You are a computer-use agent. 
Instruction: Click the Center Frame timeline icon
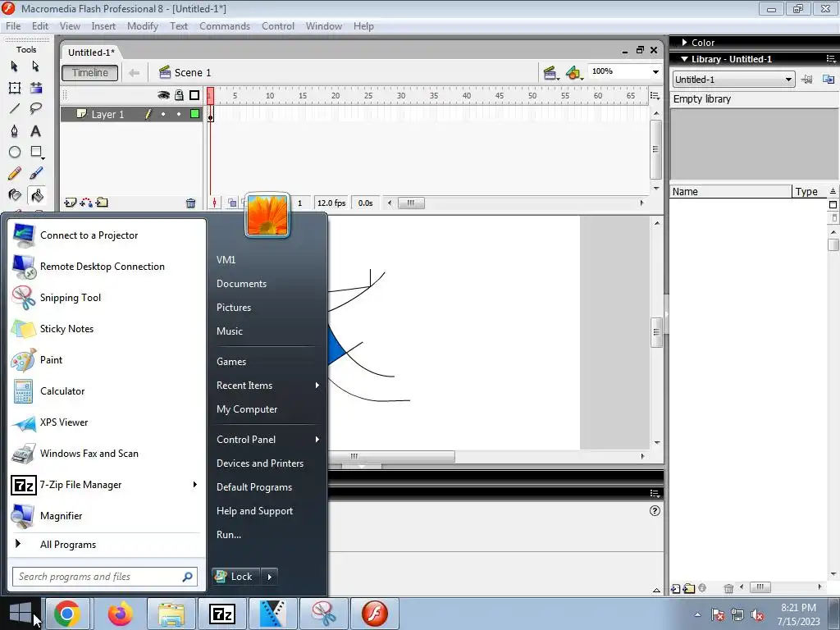click(215, 203)
